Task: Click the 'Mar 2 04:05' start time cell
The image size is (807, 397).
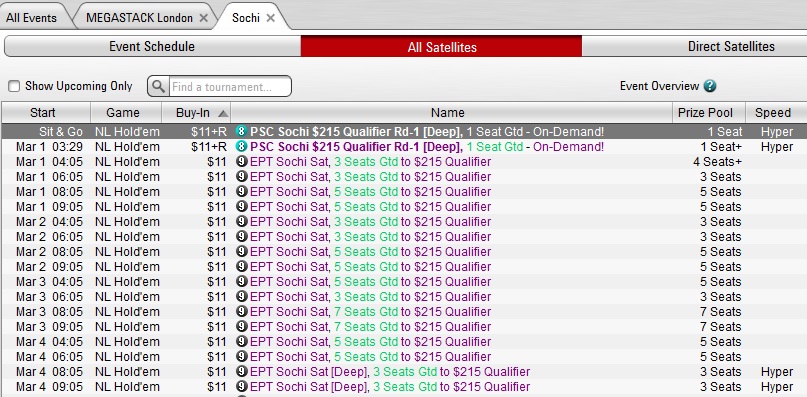Action: tap(49, 221)
